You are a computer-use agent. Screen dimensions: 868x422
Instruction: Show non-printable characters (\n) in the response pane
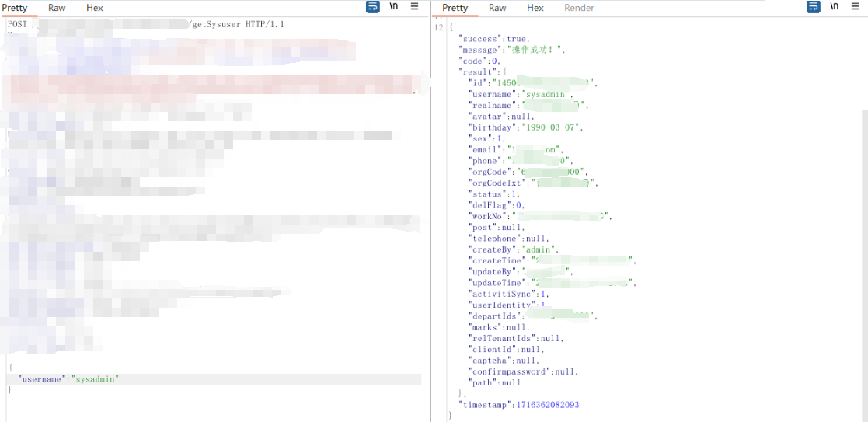click(835, 7)
